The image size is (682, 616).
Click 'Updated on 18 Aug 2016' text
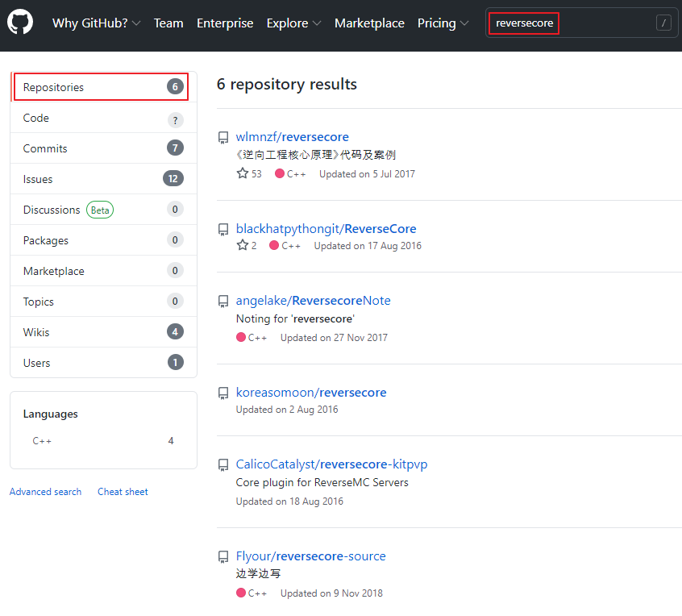289,502
